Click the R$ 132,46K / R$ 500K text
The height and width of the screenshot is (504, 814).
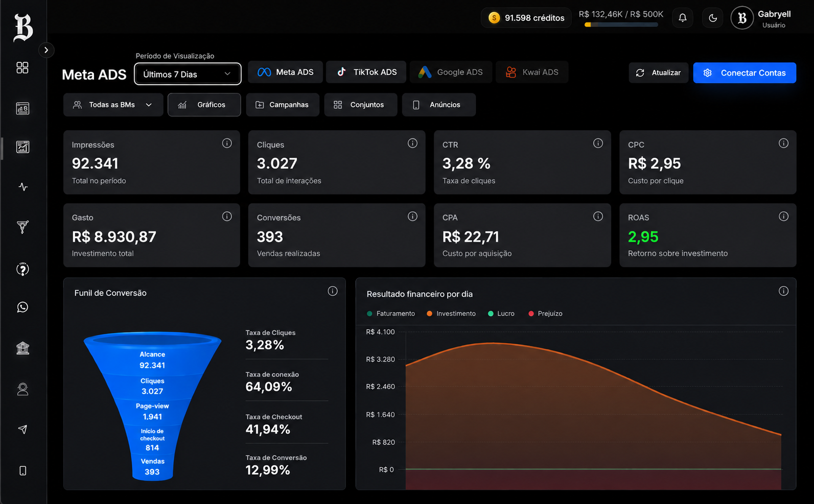(621, 14)
